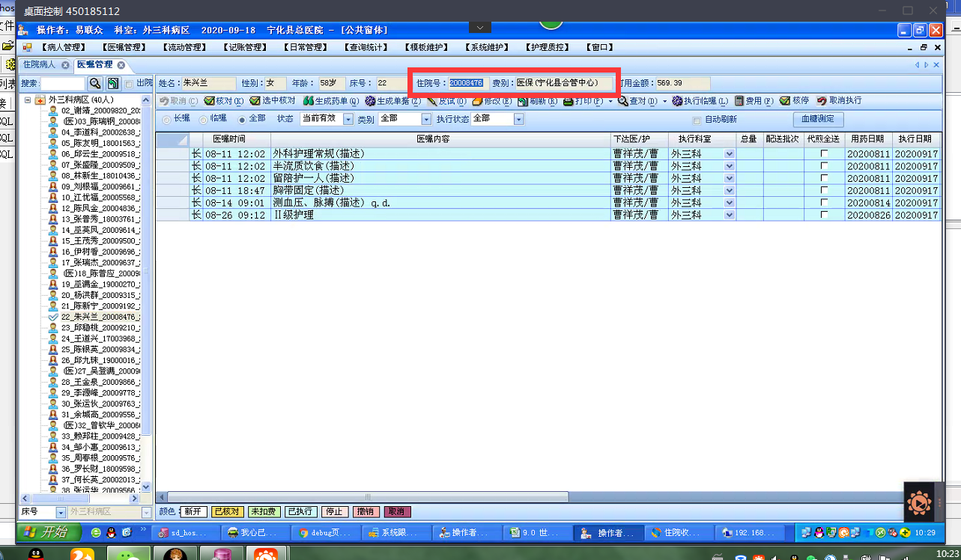
Task: Select patient 22_朱兴兰 in the tree
Action: click(100, 317)
